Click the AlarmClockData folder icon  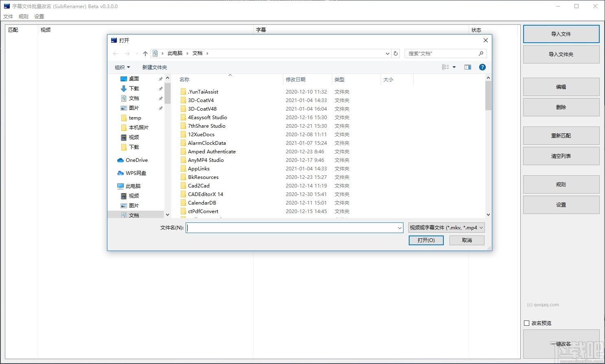pyautogui.click(x=183, y=143)
